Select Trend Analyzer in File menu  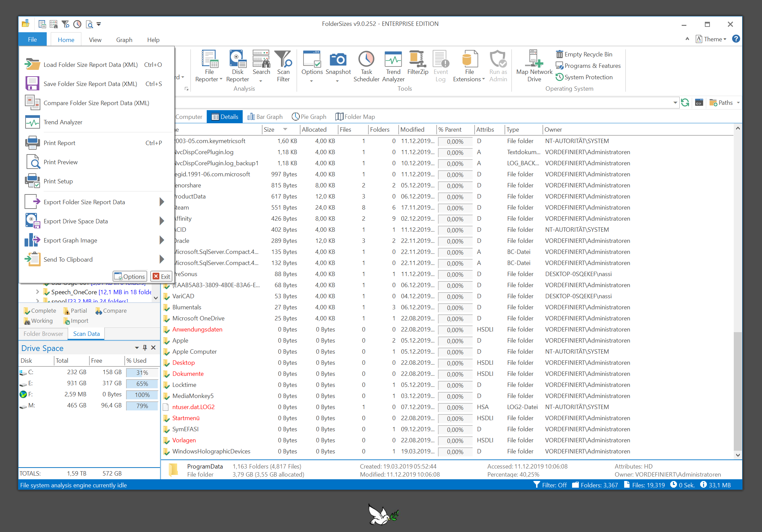pos(96,122)
